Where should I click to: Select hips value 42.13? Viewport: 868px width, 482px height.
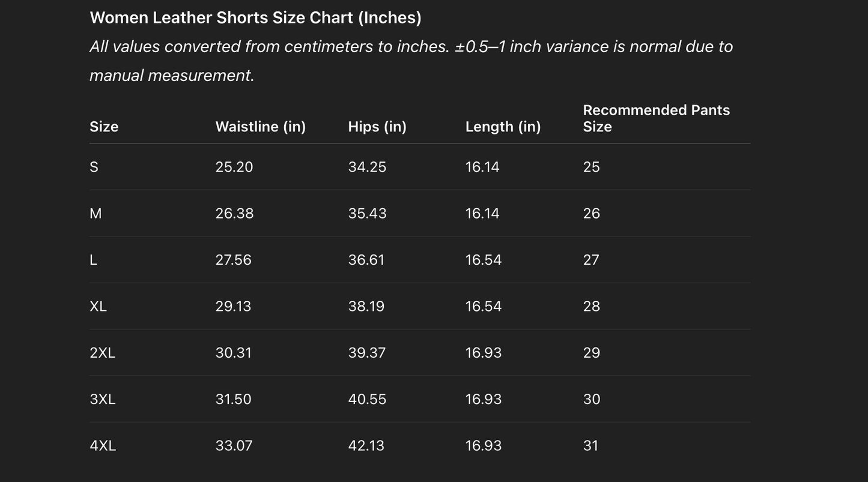pos(366,445)
